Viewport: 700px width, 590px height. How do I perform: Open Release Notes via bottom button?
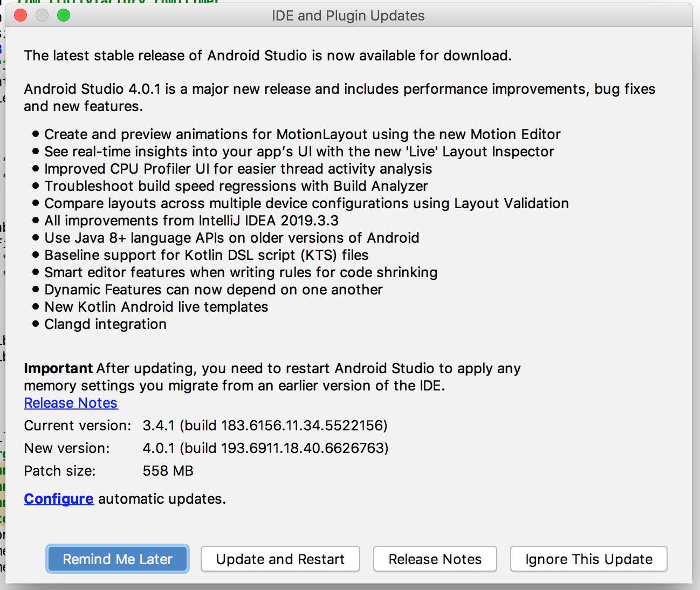pos(435,559)
